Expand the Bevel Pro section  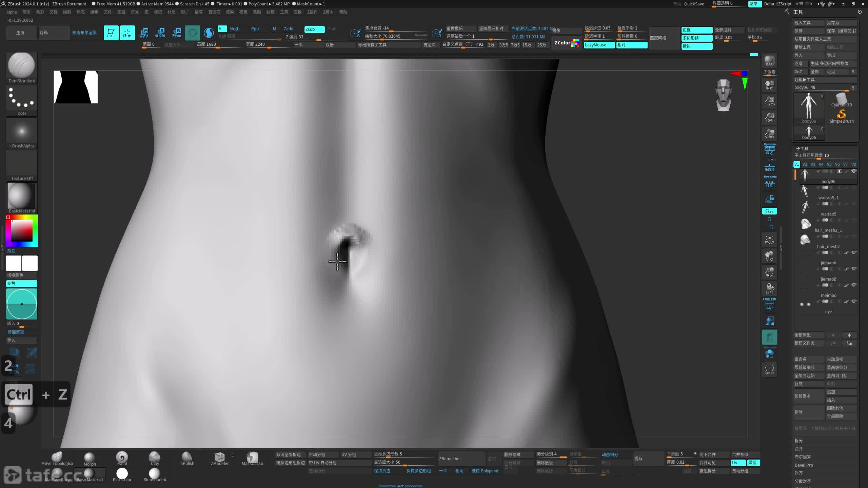(804, 465)
